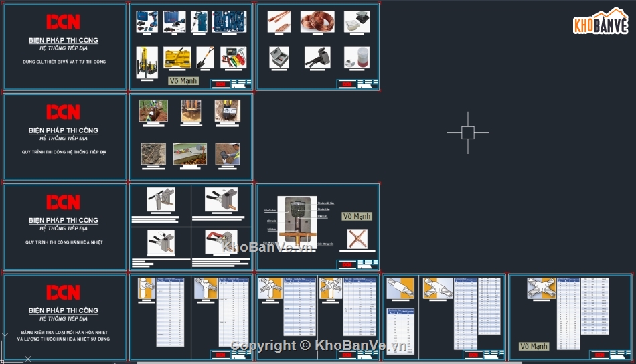The width and height of the screenshot is (636, 364).
Task: Select 'QUY TRÌNH THI CÔNG HỆ THỐNG TIẾP ĐỊA' text
Action: tap(64, 152)
